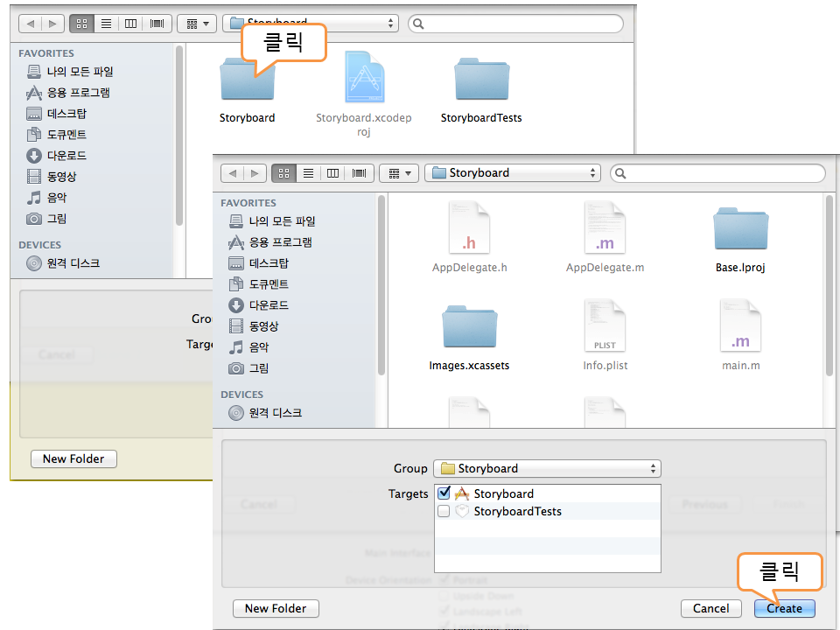Open the Group Storyboard dropdown

click(549, 468)
